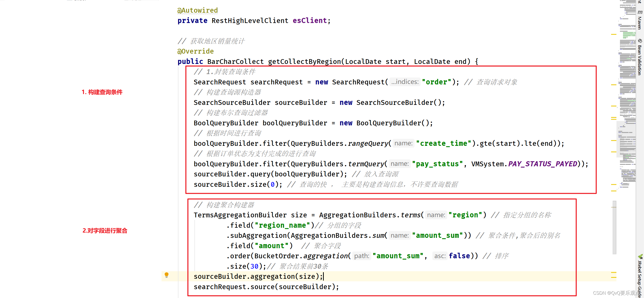Open the JRebel Setup Guide panel

[x=640, y=276]
